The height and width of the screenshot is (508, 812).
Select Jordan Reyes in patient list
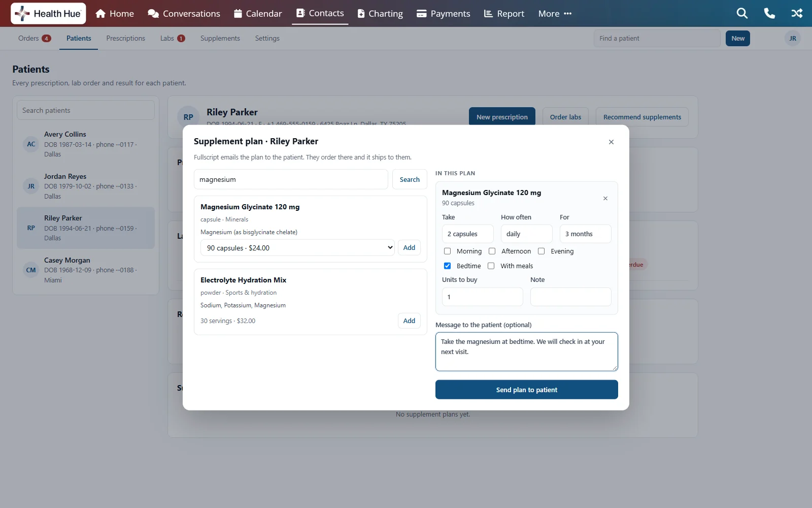[86, 186]
